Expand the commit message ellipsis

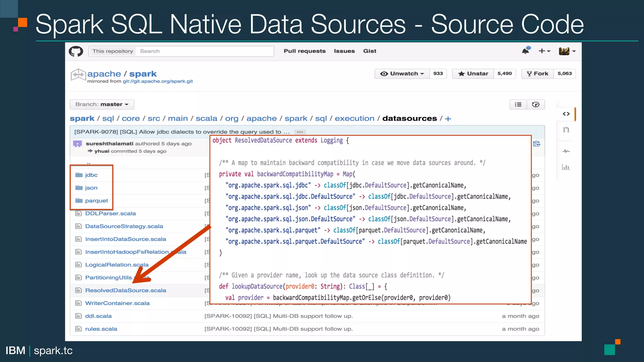pos(300,132)
